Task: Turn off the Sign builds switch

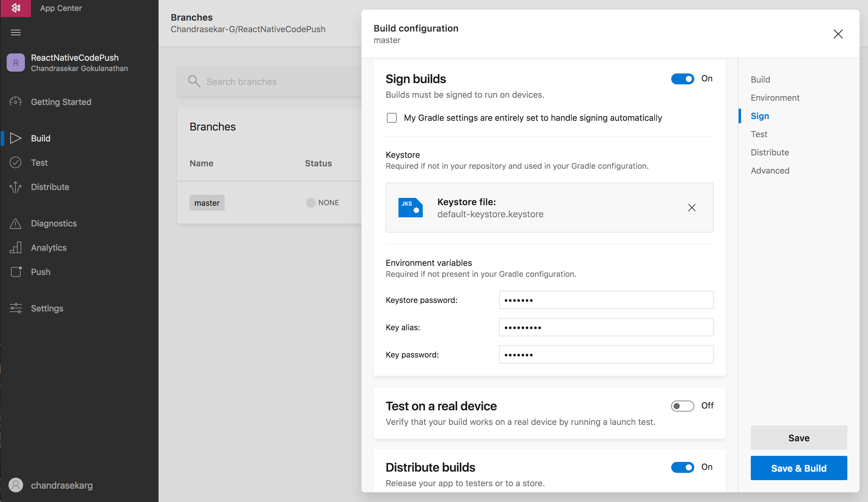Action: click(682, 79)
